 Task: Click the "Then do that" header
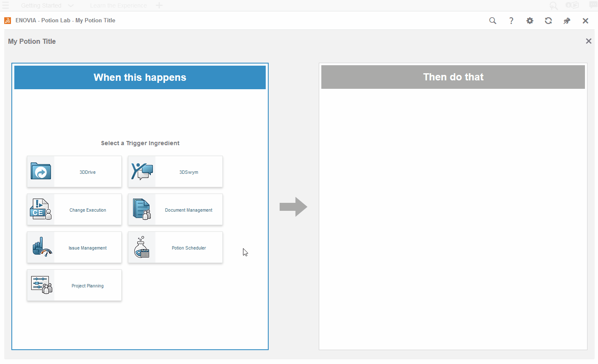[x=453, y=77]
